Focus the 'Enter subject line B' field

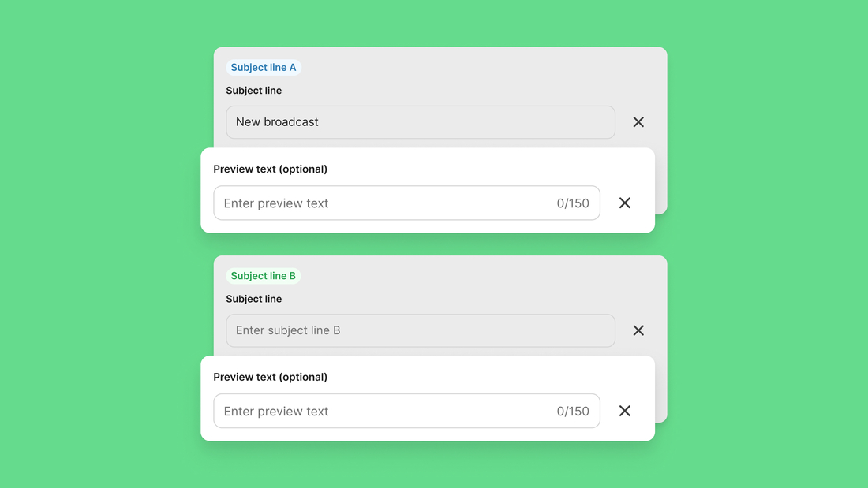click(x=420, y=331)
